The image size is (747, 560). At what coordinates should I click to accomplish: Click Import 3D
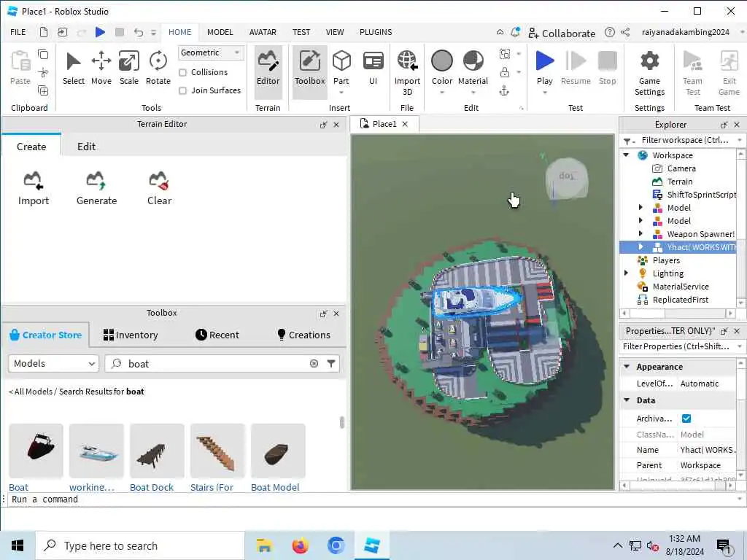click(x=407, y=72)
